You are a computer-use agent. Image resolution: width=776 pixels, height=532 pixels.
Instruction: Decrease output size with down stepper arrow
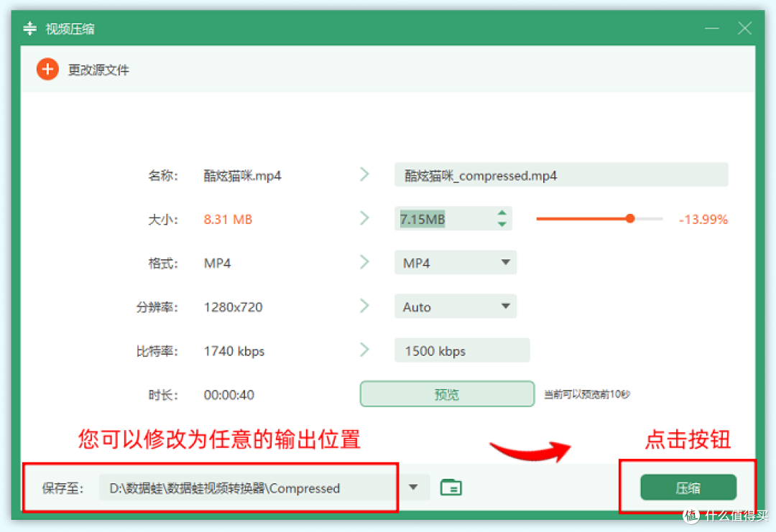click(502, 225)
